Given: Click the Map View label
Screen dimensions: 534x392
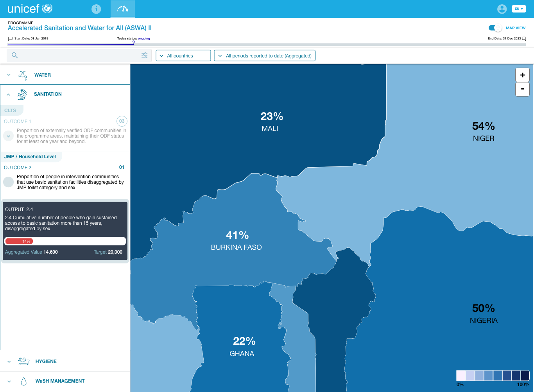Looking at the screenshot, I should point(516,28).
